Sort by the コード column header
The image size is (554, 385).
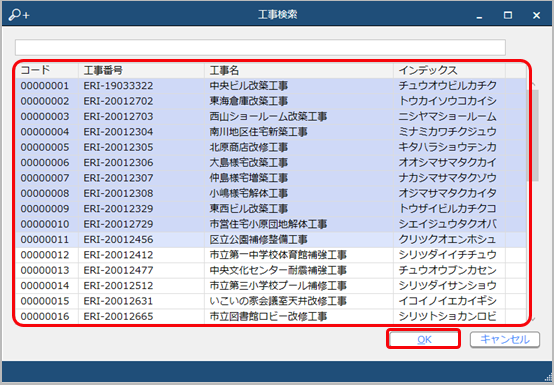[47, 70]
